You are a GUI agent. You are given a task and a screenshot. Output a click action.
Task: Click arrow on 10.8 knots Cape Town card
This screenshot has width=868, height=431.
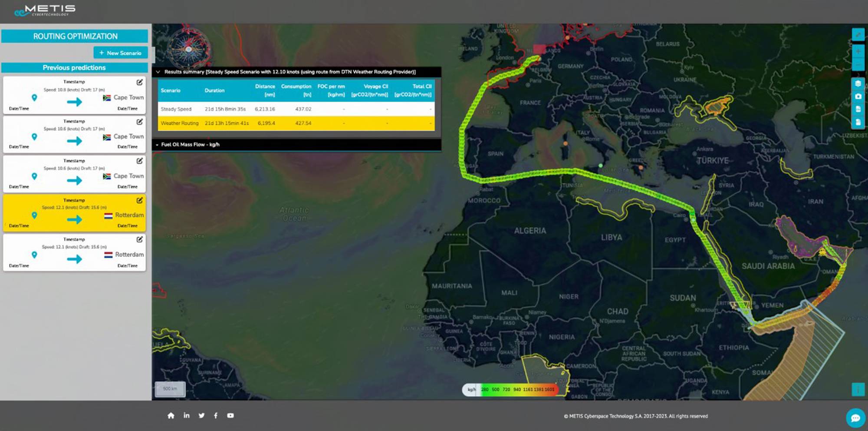[x=74, y=102]
